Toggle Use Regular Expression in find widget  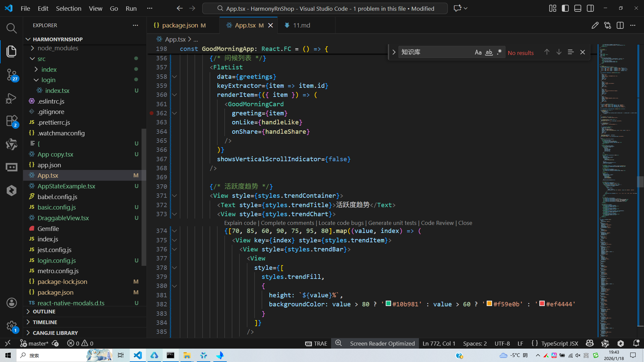point(499,52)
